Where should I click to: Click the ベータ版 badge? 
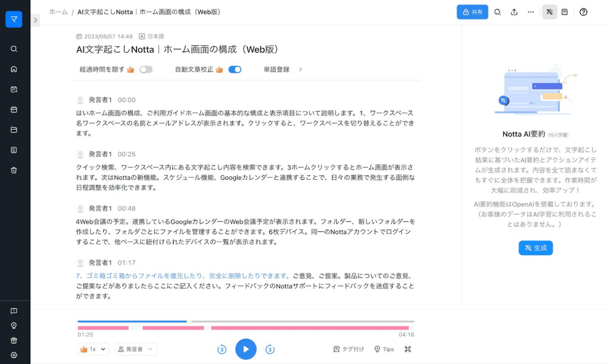(558, 135)
